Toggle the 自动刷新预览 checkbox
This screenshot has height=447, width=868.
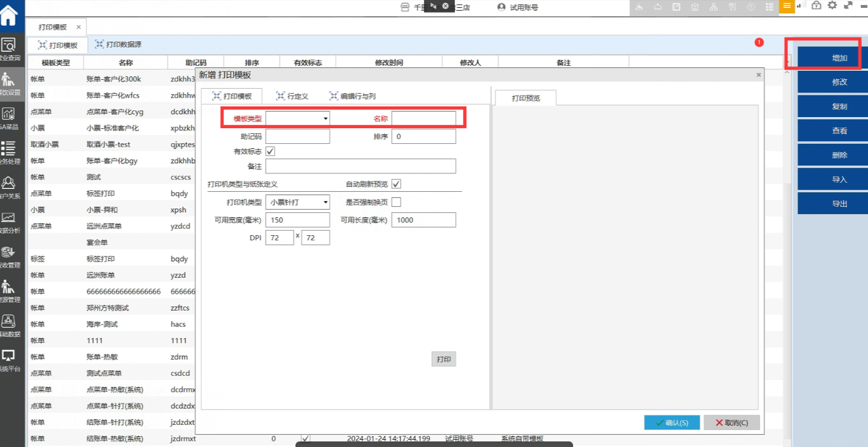pyautogui.click(x=396, y=184)
